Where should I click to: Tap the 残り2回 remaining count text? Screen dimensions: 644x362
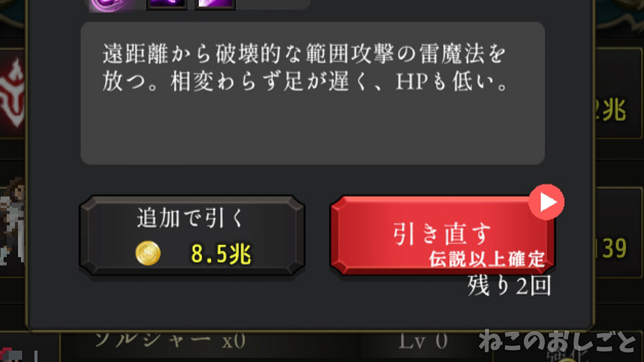(509, 286)
